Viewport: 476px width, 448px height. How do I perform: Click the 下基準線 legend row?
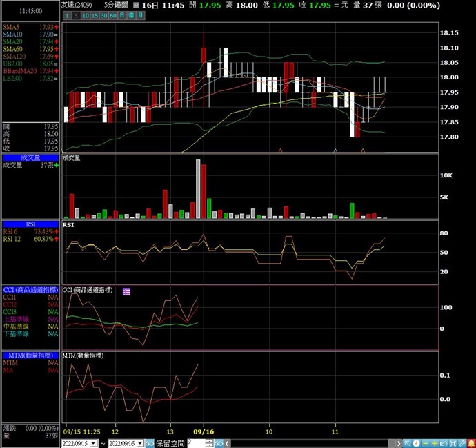30,334
